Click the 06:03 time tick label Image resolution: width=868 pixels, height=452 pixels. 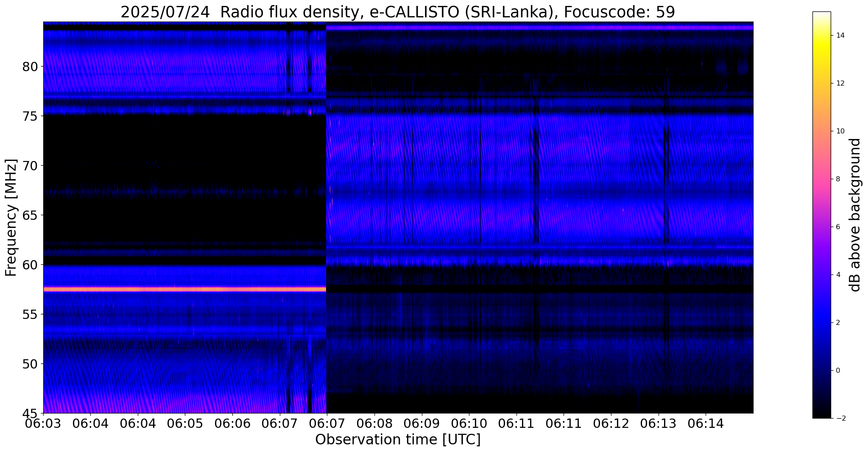pos(43,424)
